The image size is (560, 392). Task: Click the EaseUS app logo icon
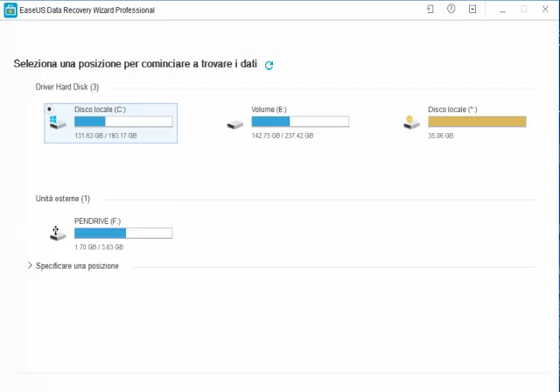[10, 10]
